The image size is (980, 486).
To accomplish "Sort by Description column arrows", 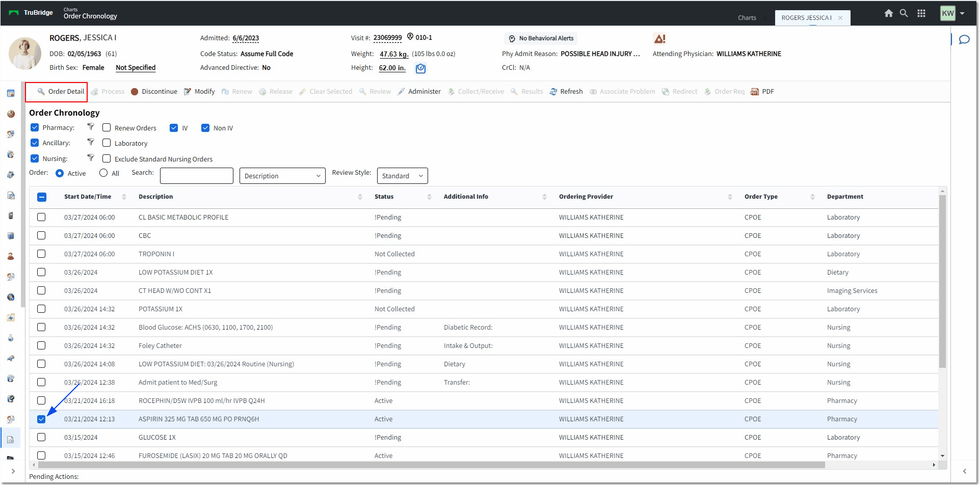I will click(360, 197).
